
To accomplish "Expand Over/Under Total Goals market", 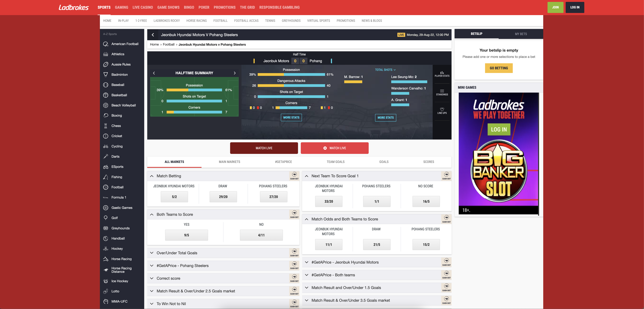I will tap(152, 253).
